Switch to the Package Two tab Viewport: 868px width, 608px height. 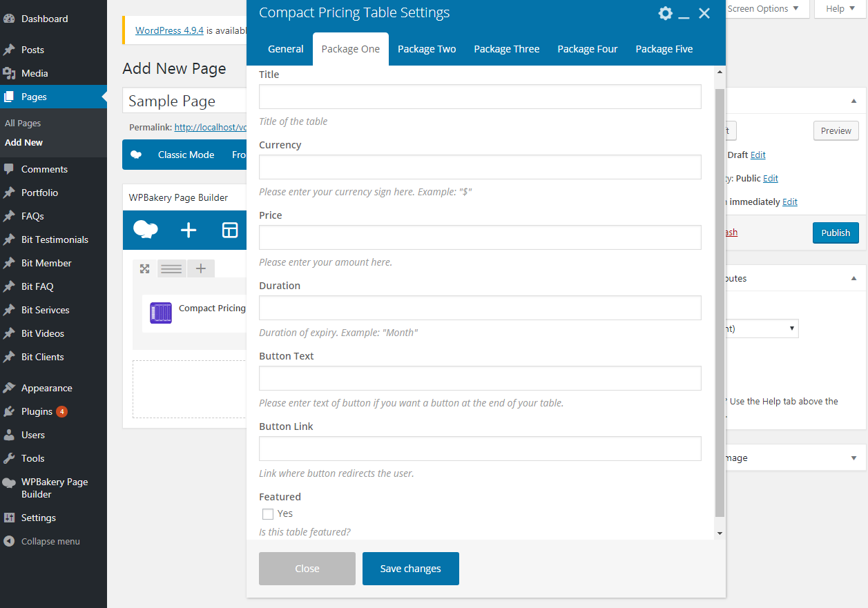[x=427, y=49]
